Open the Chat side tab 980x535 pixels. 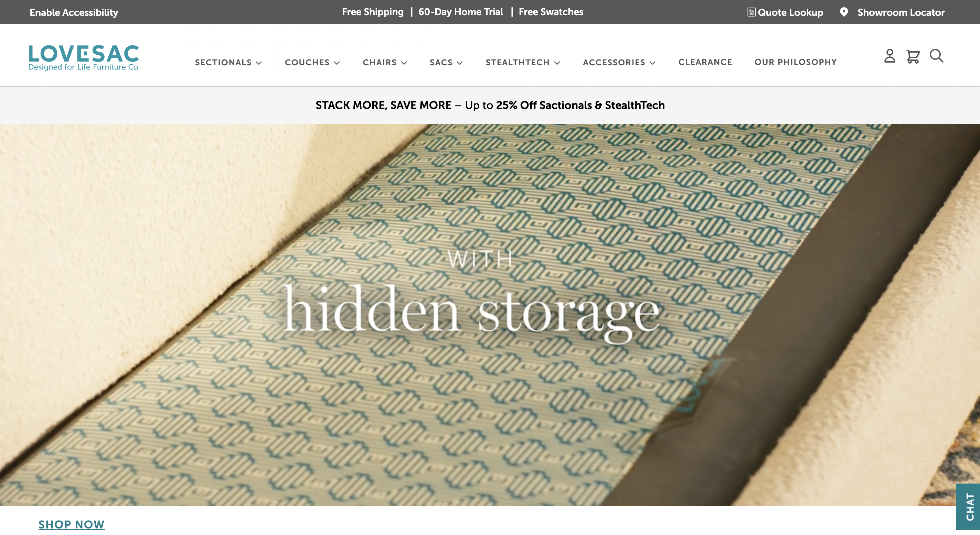968,506
